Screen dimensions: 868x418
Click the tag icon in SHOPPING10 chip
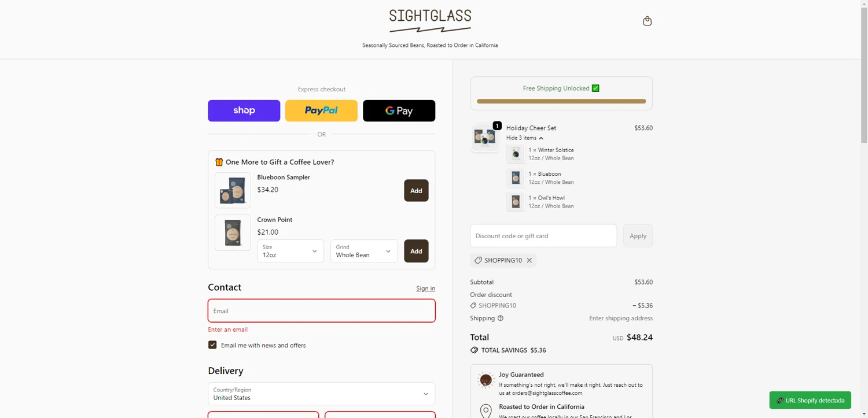click(478, 260)
